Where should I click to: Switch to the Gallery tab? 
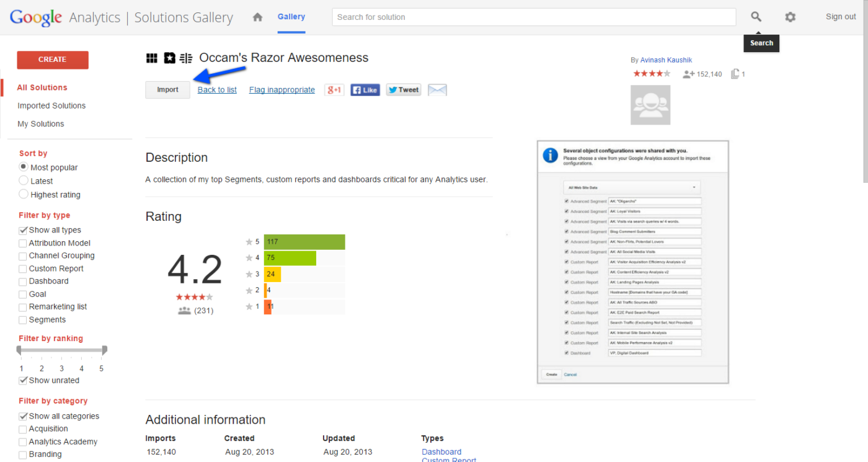[x=291, y=17]
